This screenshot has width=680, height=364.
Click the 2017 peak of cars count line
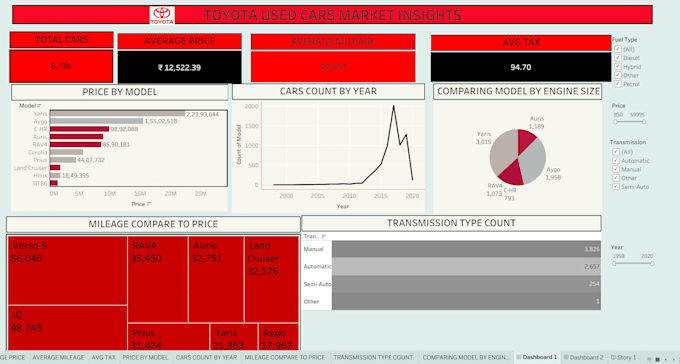pos(393,106)
